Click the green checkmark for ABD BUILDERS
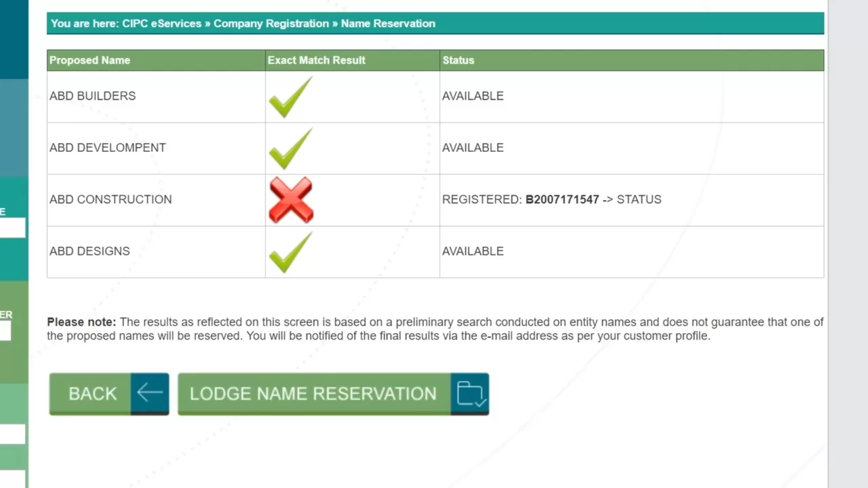 [290, 98]
